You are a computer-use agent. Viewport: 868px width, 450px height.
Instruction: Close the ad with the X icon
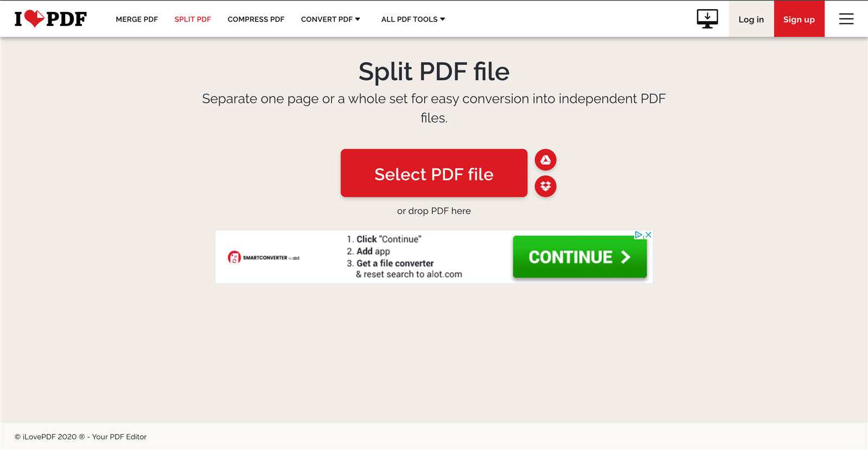[x=648, y=235]
